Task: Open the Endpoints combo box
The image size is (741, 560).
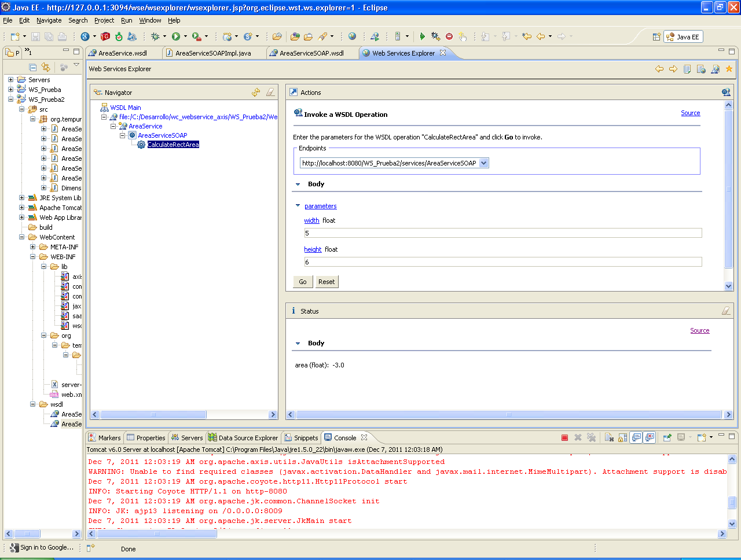Action: point(484,163)
